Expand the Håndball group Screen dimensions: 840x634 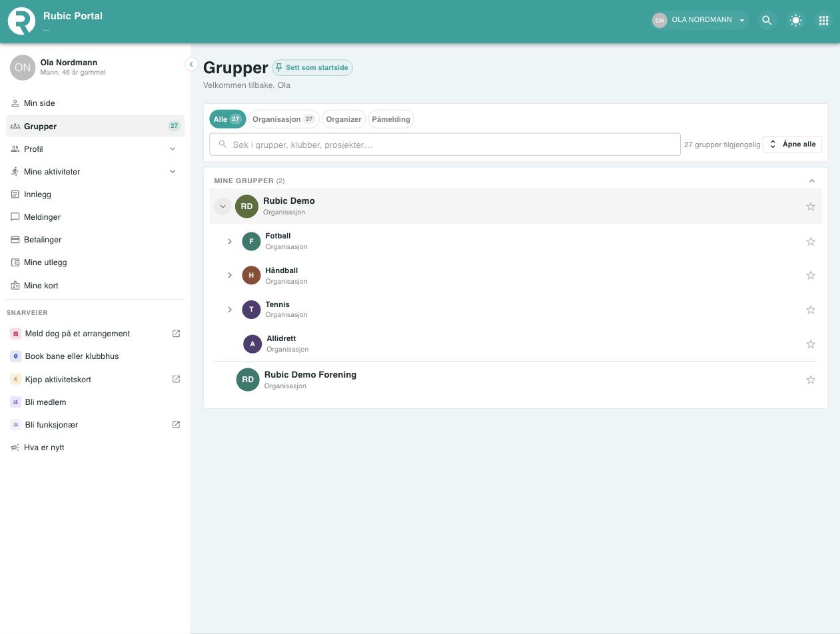(230, 275)
